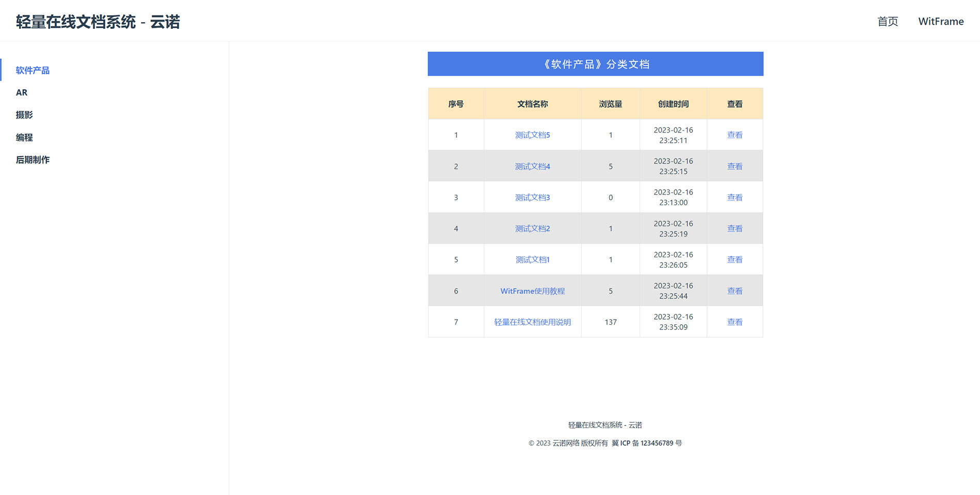Go to 首页 in the top navigation
Screen dimensions: 980x495
(x=887, y=21)
